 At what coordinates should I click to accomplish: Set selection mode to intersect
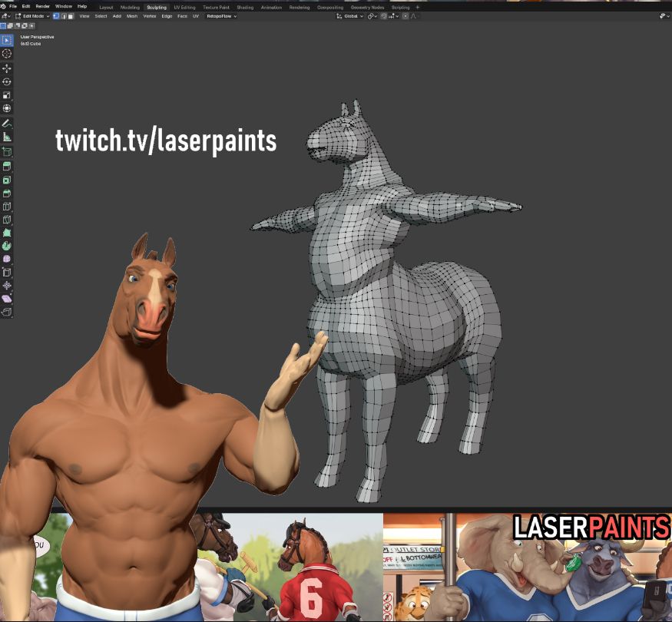[31, 25]
